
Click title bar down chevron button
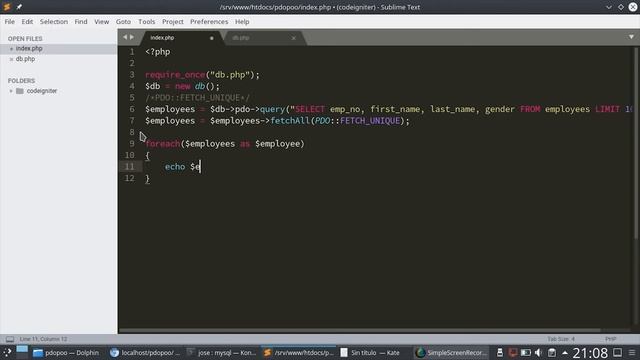[x=609, y=7]
